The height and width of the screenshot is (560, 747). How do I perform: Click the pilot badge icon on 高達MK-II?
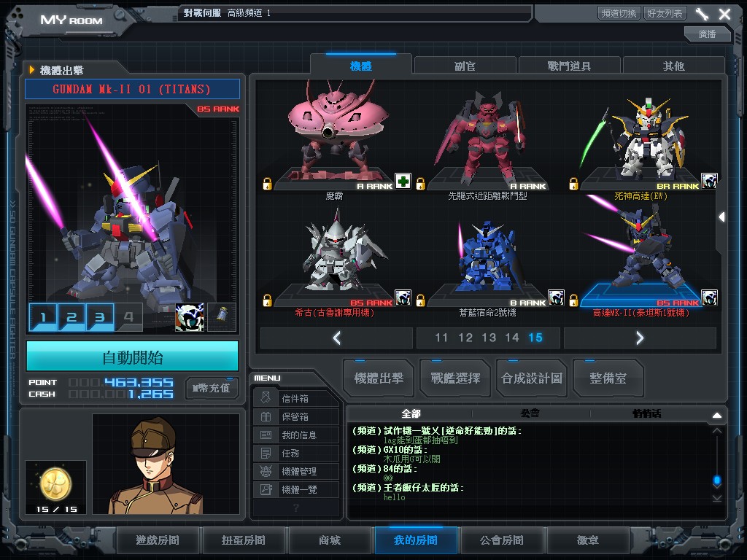[709, 298]
